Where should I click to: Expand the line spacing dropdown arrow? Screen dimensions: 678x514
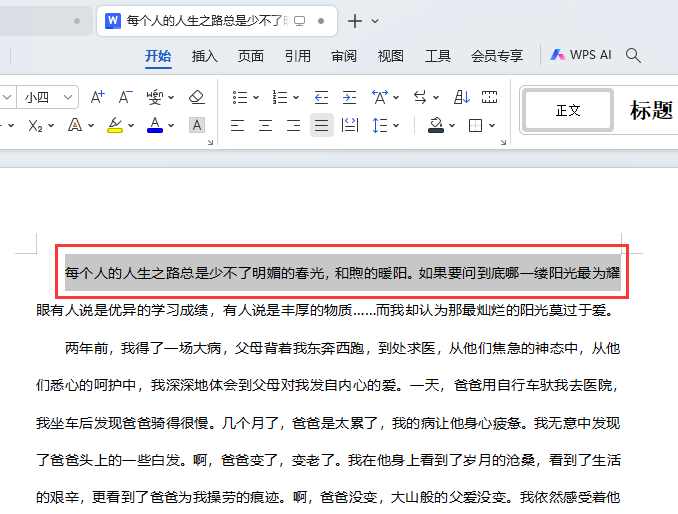(396, 126)
